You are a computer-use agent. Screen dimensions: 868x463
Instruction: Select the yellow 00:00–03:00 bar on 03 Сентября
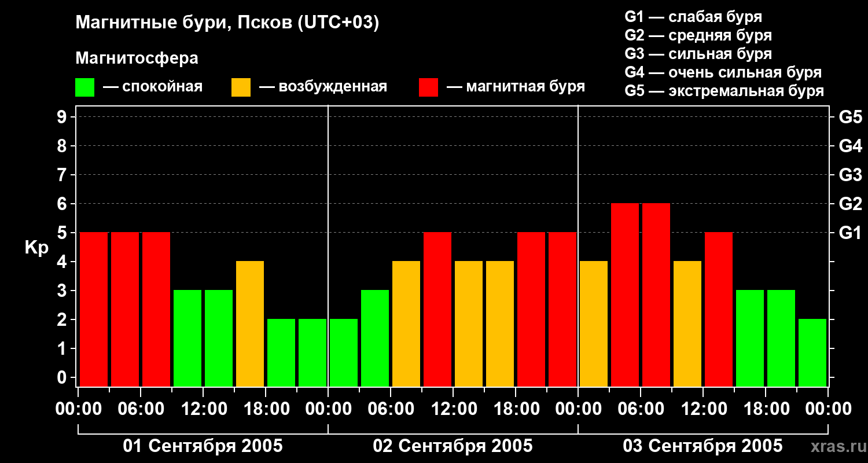[x=594, y=324]
